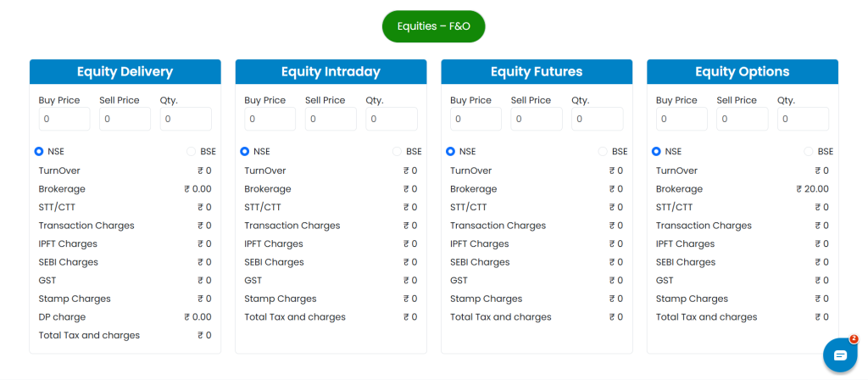868x380 pixels.
Task: Click STT/CTT label in Equity Intraday
Action: tap(263, 207)
